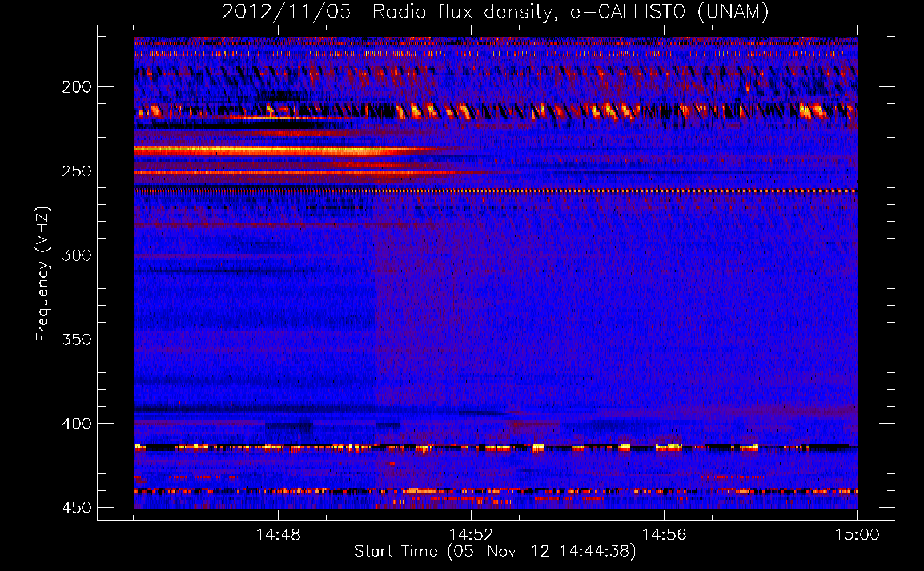The width and height of the screenshot is (924, 571).
Task: Click the 400 frequency tick label
Action: (x=76, y=424)
